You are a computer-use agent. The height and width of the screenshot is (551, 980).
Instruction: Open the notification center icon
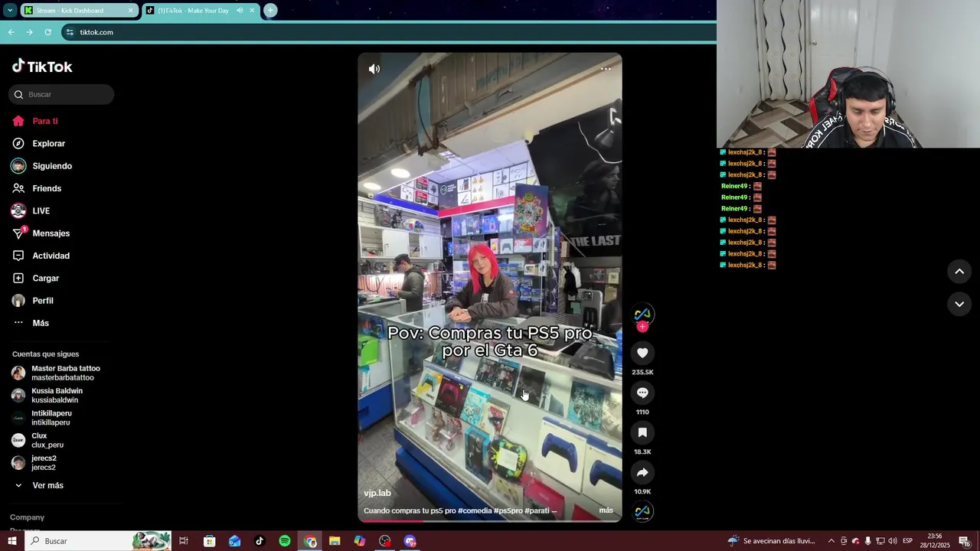pyautogui.click(x=964, y=541)
